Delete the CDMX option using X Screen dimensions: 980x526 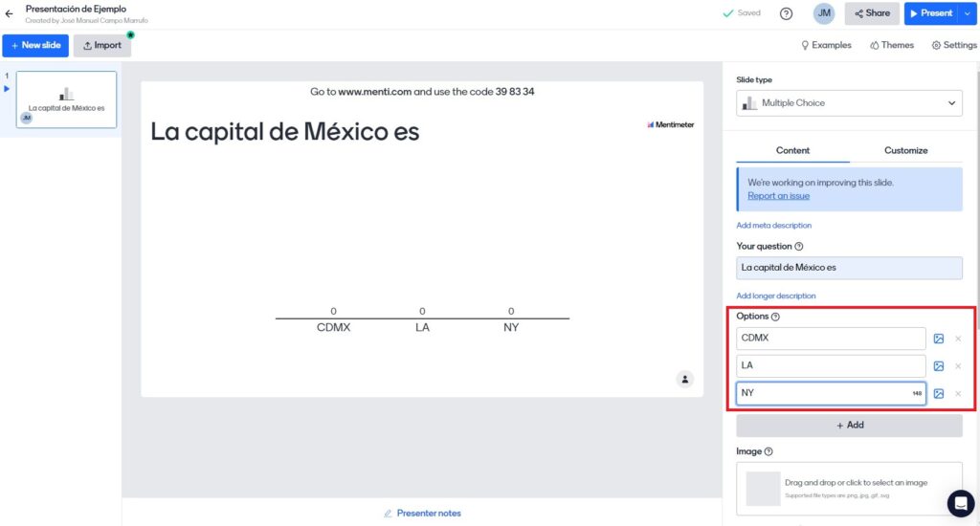(958, 339)
